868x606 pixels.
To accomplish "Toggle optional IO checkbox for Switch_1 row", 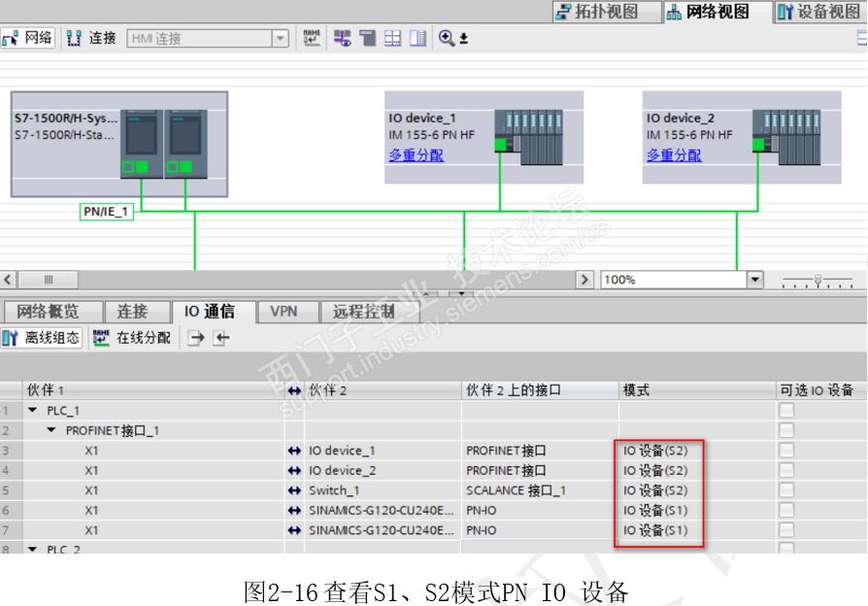I will click(786, 490).
